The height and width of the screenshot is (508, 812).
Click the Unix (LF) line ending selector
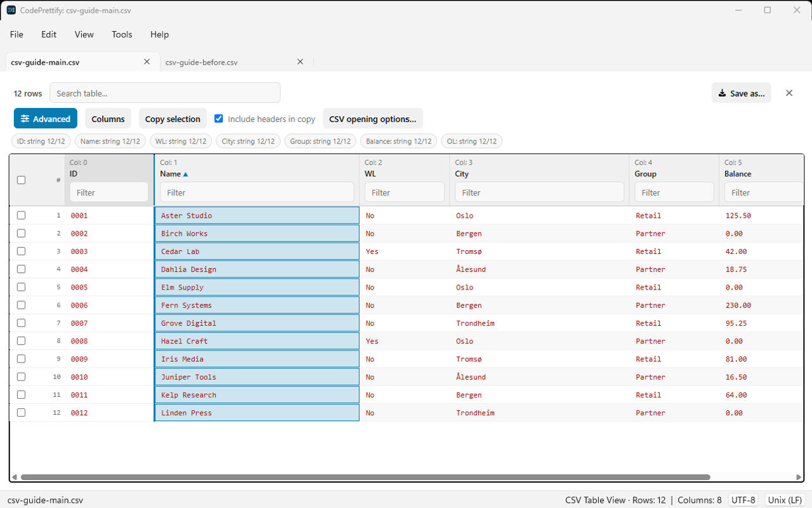pos(785,500)
